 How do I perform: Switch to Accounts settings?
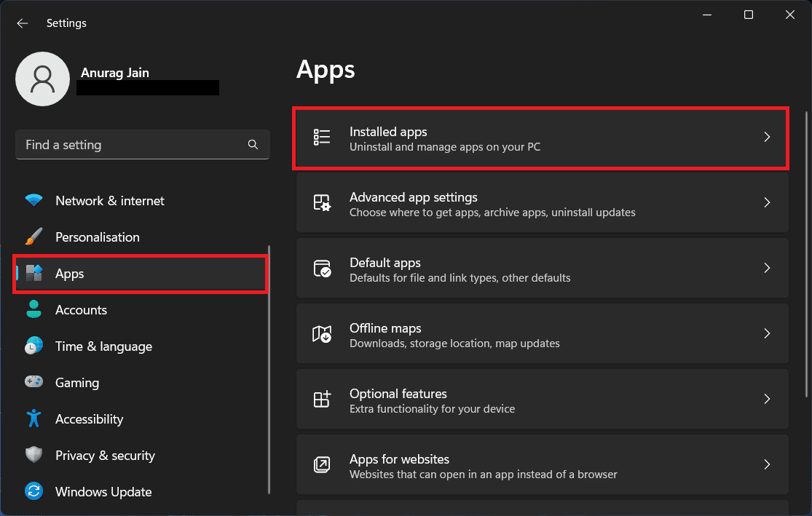point(81,309)
